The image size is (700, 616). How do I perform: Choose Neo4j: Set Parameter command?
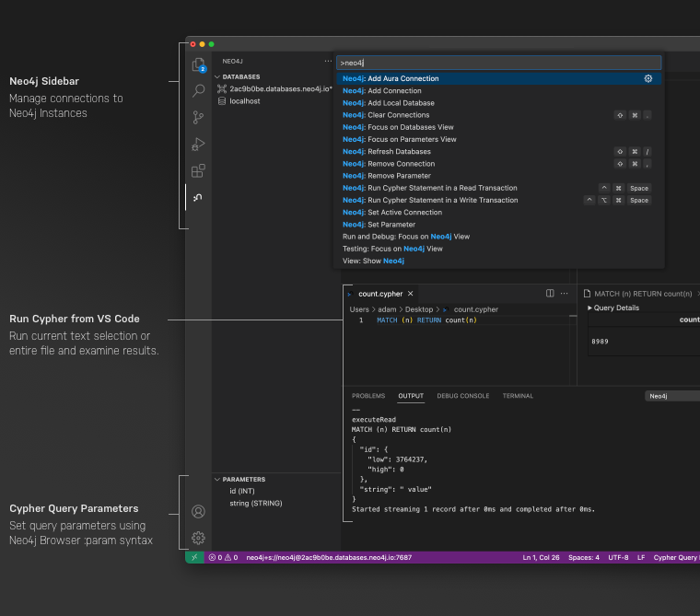click(498, 225)
